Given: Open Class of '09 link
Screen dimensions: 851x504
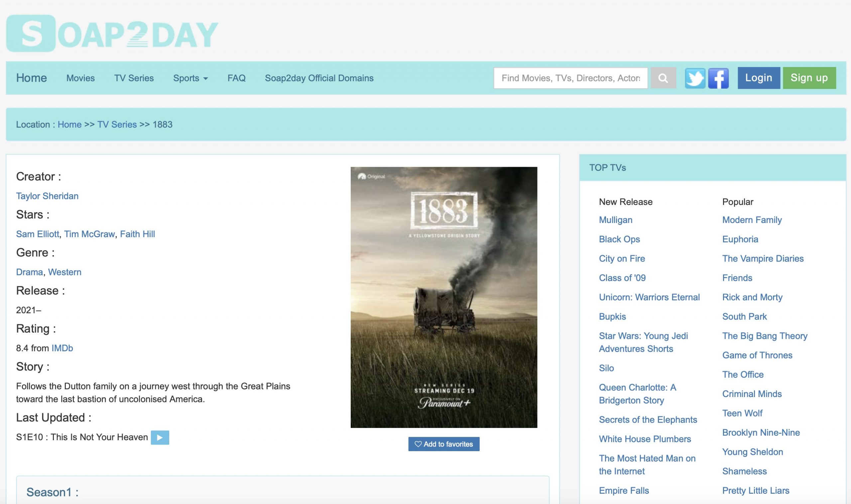Looking at the screenshot, I should point(622,278).
